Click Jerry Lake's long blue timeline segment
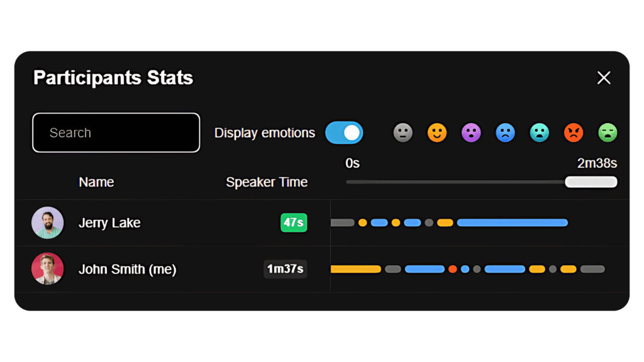Screen dimensions: 644x362 click(512, 222)
